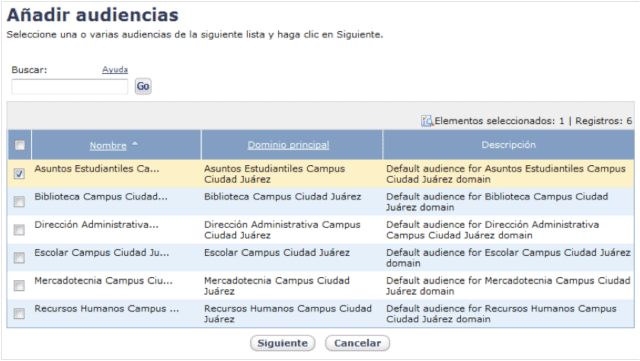Tick the Escolar Campus Ciudad Juárez checkbox
This screenshot has width=640, height=361.
(19, 258)
